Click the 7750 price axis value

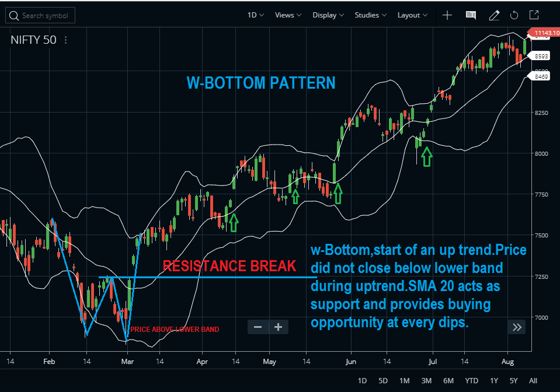[541, 194]
